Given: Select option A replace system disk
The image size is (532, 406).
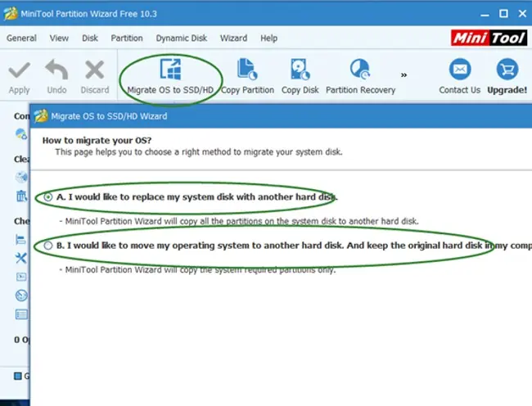Looking at the screenshot, I should 47,196.
